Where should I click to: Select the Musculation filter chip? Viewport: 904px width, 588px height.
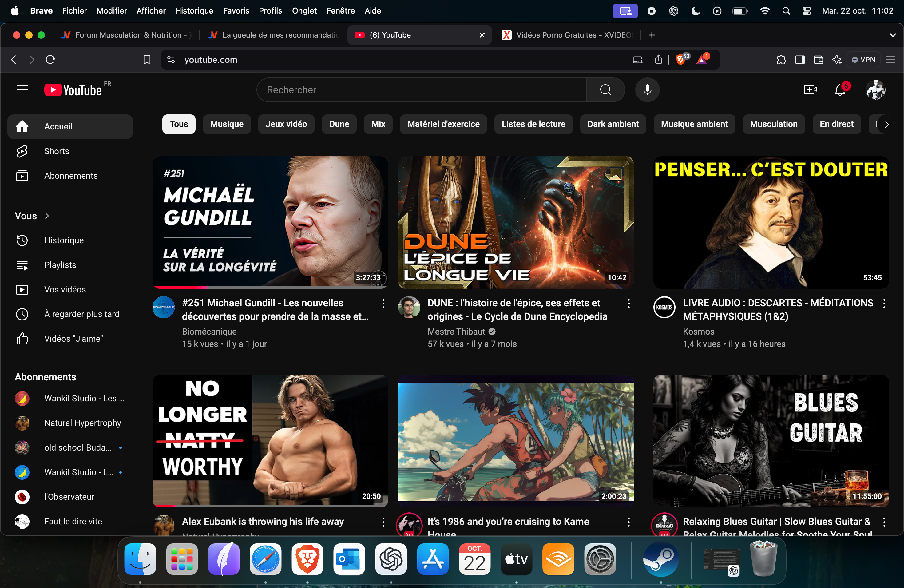[773, 124]
